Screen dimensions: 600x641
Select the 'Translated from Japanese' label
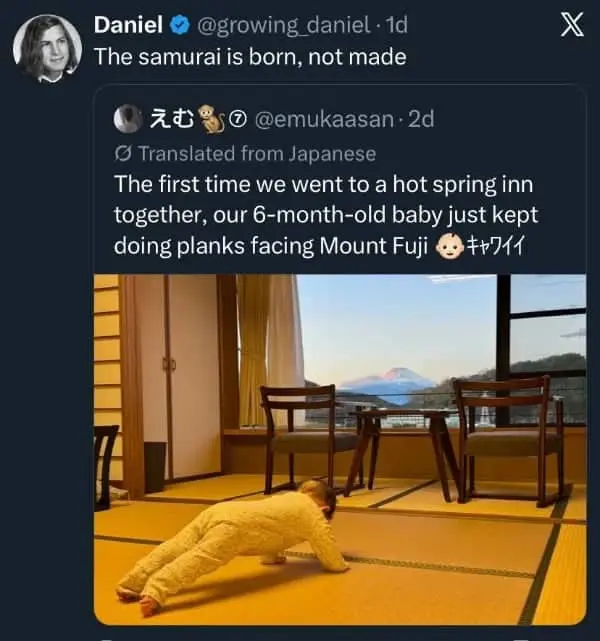pyautogui.click(x=256, y=153)
